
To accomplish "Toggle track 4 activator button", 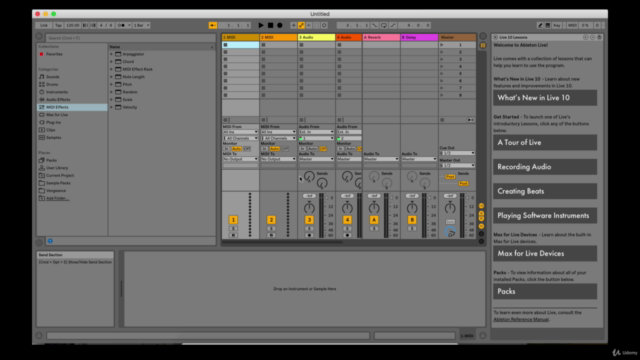I will 347,220.
